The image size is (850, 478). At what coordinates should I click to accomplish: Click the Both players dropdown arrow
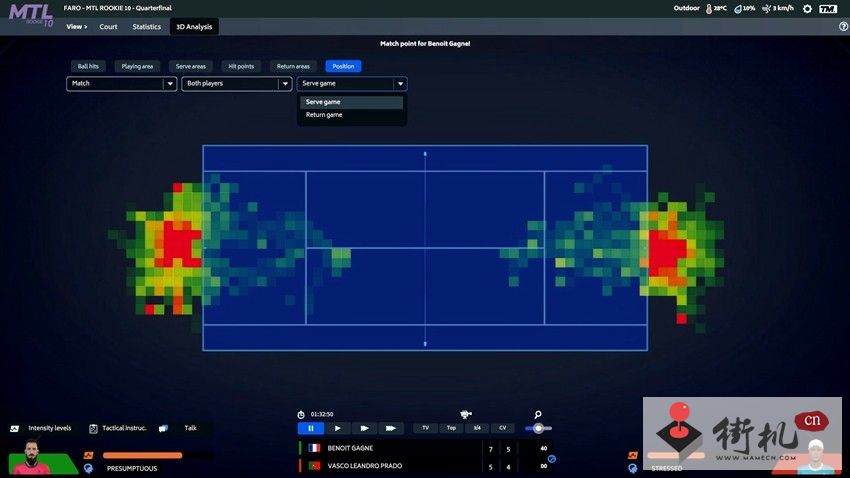tap(285, 84)
